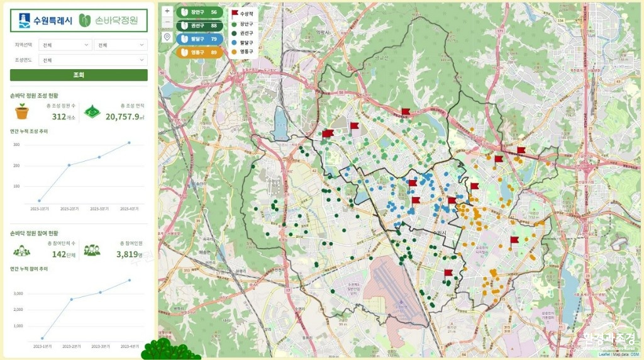644x360 pixels.
Task: Click the 연간 누적 조성 추이 chart title
Action: pos(29,132)
